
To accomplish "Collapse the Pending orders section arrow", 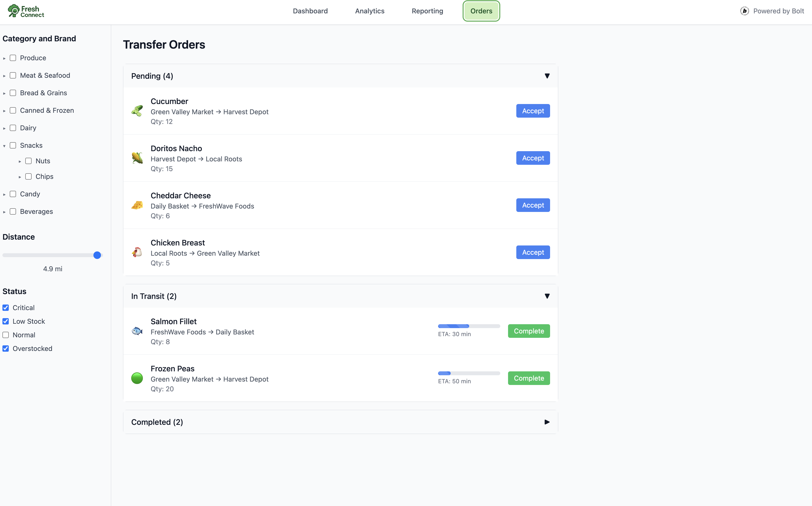I will point(547,76).
